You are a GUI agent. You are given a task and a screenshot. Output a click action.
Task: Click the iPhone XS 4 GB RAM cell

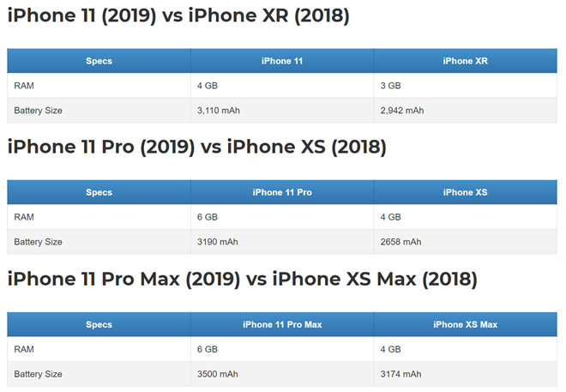(x=391, y=218)
